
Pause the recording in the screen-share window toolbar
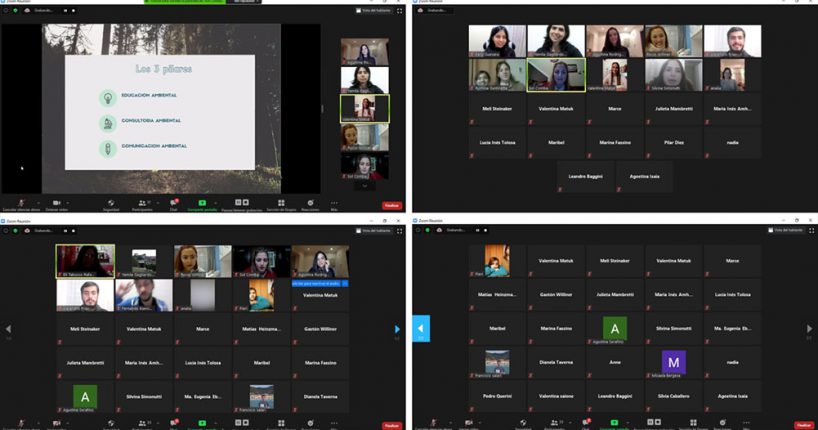click(243, 203)
